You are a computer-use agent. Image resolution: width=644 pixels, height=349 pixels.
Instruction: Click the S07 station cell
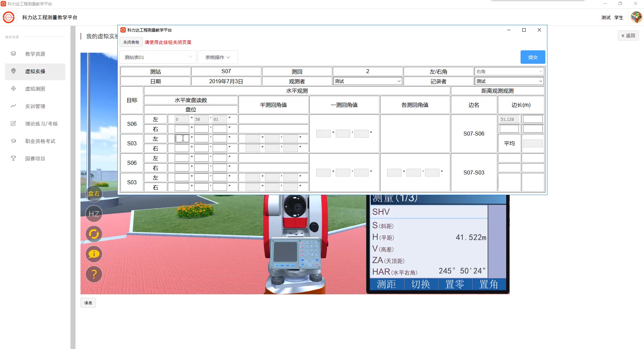226,71
